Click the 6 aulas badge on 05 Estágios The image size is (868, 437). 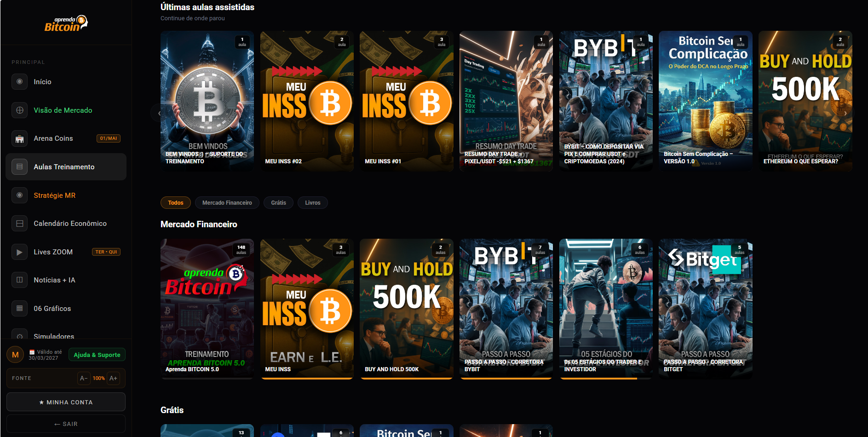[x=640, y=250]
